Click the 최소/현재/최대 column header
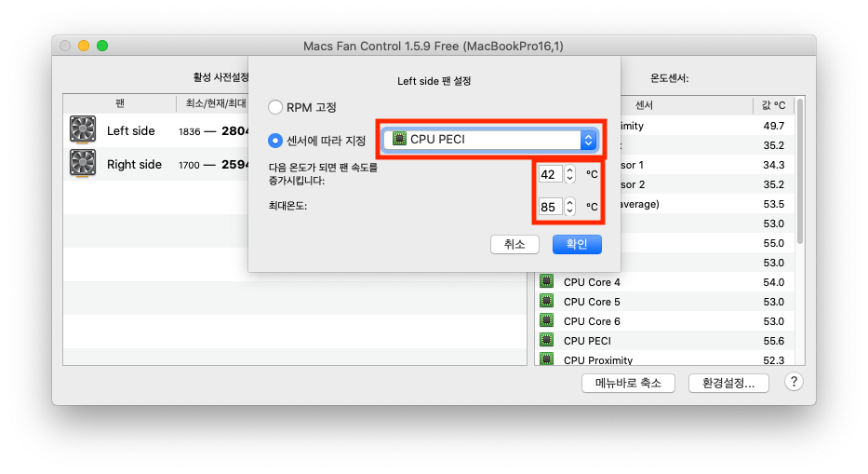The image size is (868, 474). (216, 103)
